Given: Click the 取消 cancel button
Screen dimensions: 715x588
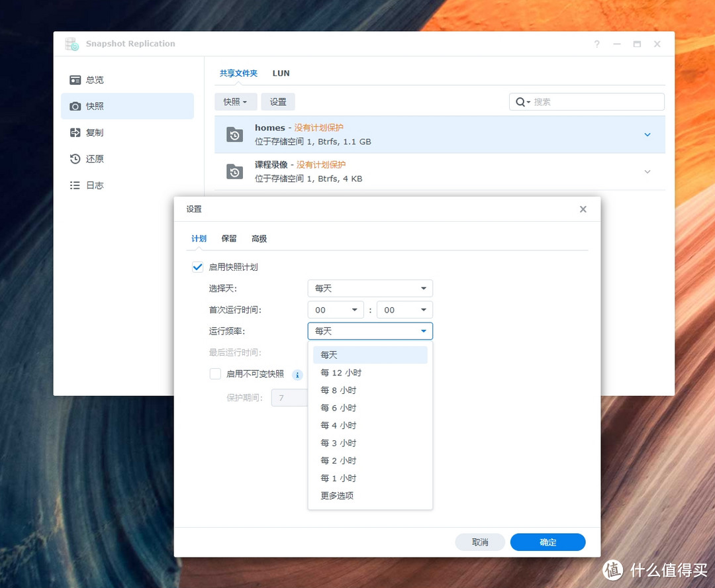Looking at the screenshot, I should coord(479,542).
